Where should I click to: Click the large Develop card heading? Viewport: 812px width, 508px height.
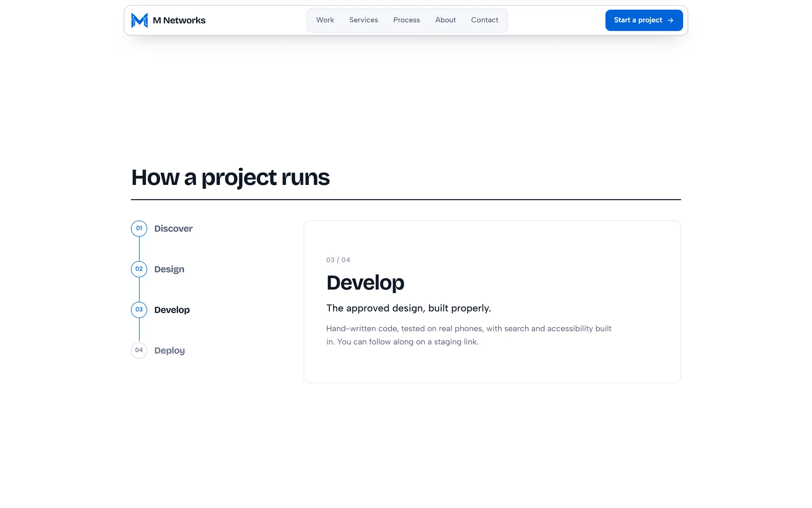coord(365,283)
